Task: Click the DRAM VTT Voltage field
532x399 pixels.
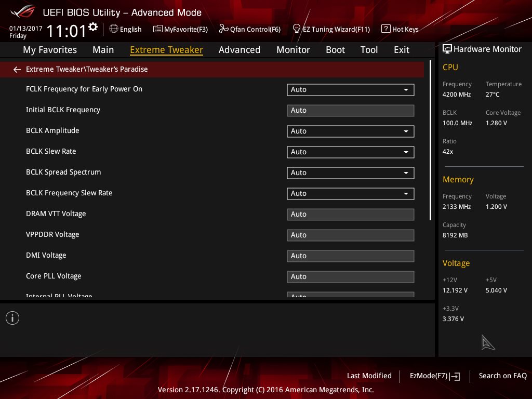Action: tap(351, 215)
